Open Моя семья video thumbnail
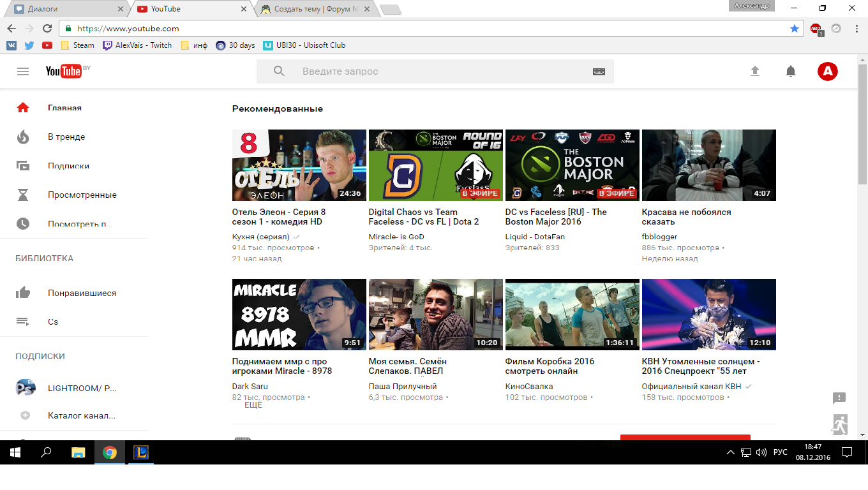The width and height of the screenshot is (868, 490). pyautogui.click(x=436, y=315)
